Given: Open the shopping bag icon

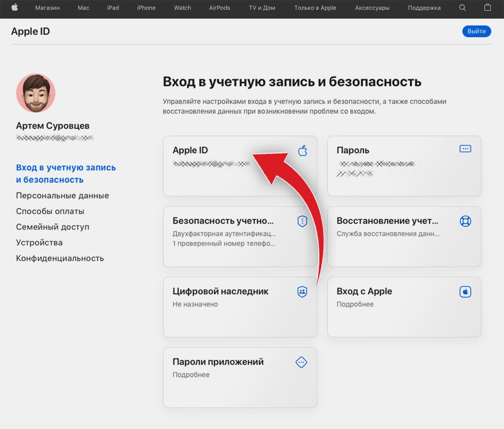Looking at the screenshot, I should pos(487,8).
